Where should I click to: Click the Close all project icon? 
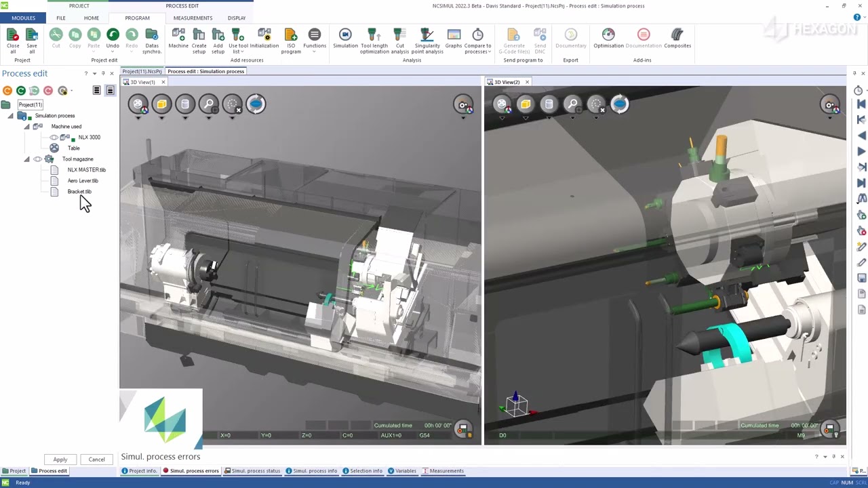tap(13, 40)
